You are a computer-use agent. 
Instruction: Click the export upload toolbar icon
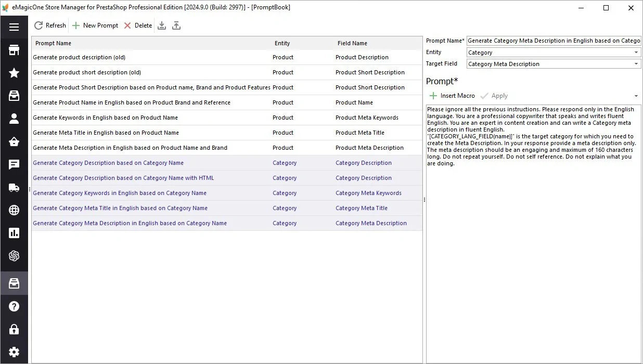click(x=176, y=25)
